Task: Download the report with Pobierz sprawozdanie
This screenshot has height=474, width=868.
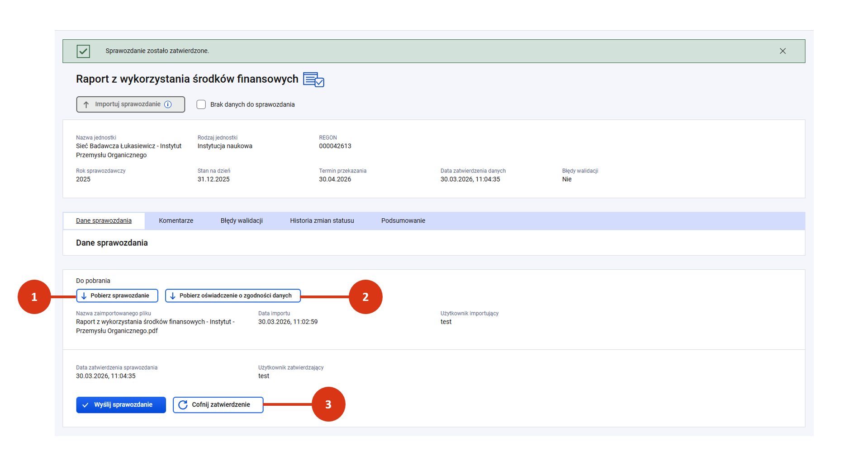Action: pos(117,296)
